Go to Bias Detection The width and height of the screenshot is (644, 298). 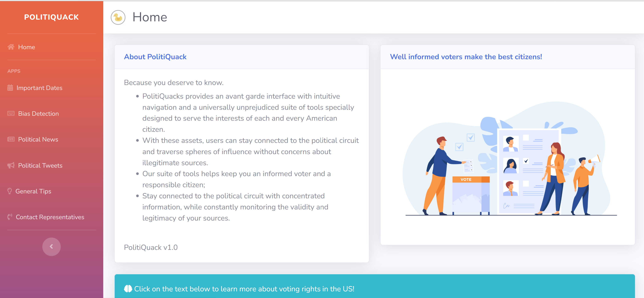point(39,113)
